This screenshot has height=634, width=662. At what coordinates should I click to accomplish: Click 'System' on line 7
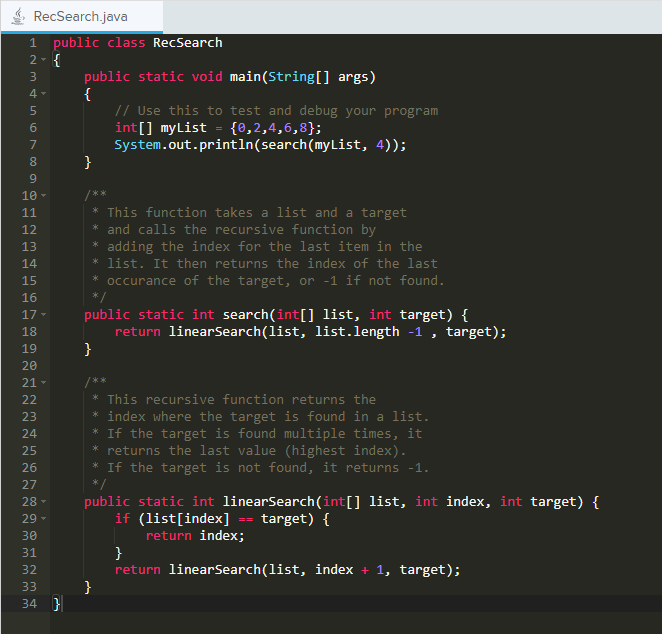(138, 145)
